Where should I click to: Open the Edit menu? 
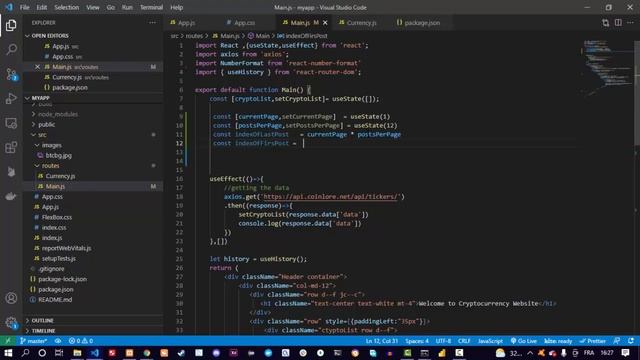[x=42, y=7]
